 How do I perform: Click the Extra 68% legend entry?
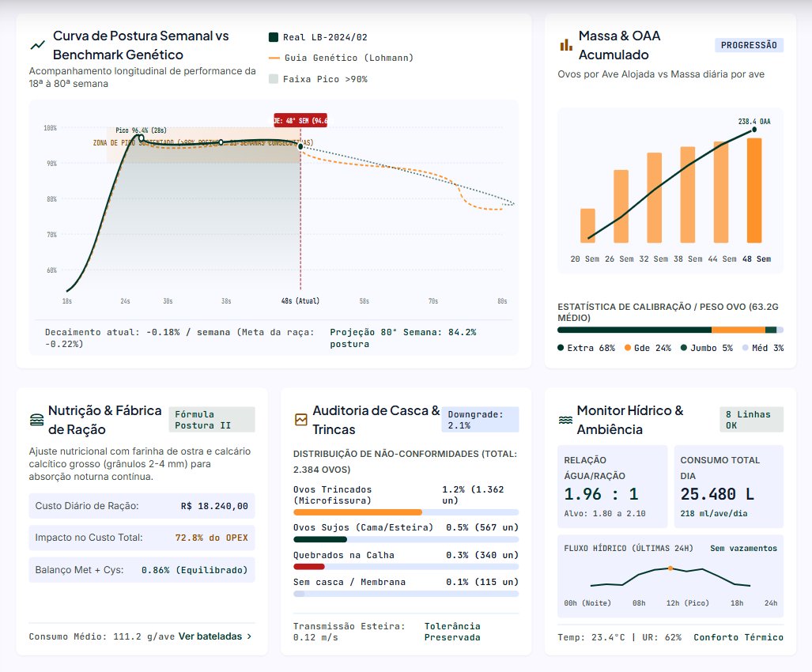(x=586, y=348)
